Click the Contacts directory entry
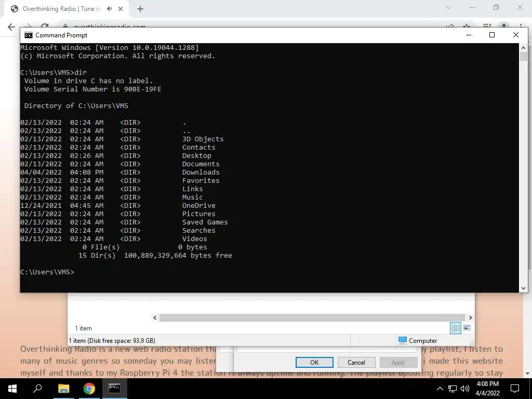This screenshot has height=399, width=532. pyautogui.click(x=199, y=148)
